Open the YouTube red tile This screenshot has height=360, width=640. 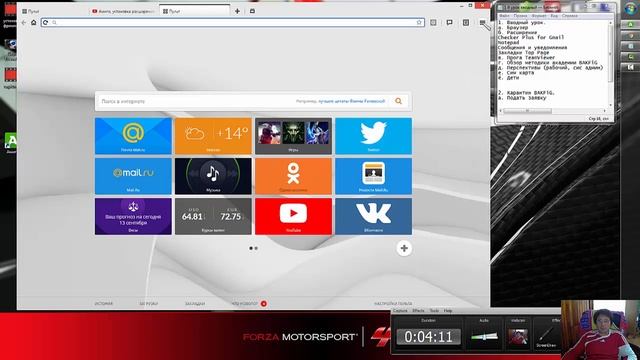coord(293,216)
